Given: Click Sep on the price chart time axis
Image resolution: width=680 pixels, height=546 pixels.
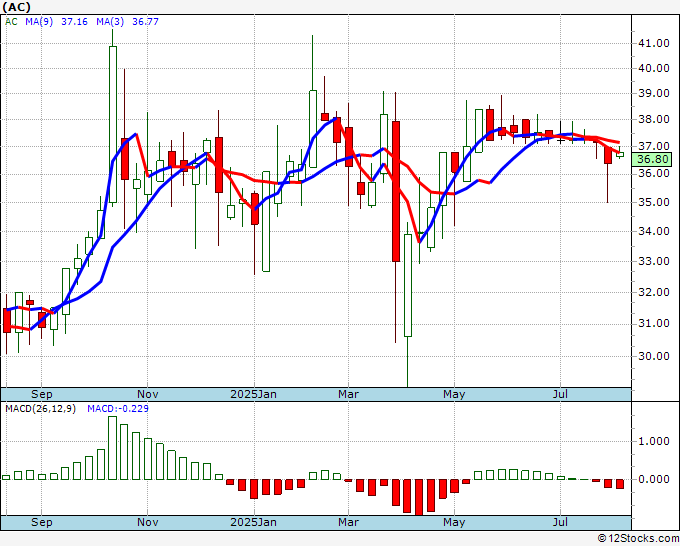Looking at the screenshot, I should tap(42, 394).
